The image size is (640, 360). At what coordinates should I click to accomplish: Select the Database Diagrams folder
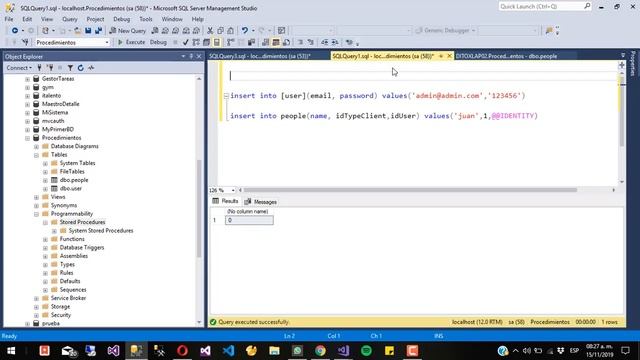coord(74,146)
